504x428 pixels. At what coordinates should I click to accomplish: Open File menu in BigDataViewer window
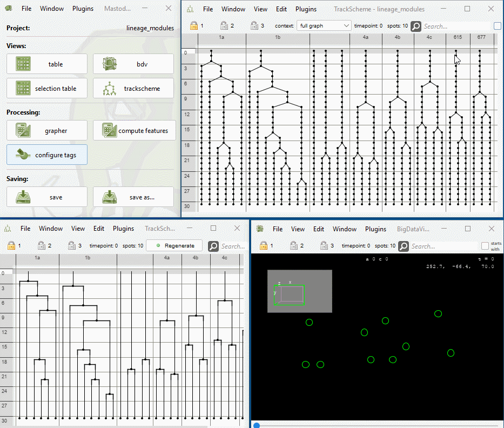[x=278, y=229]
